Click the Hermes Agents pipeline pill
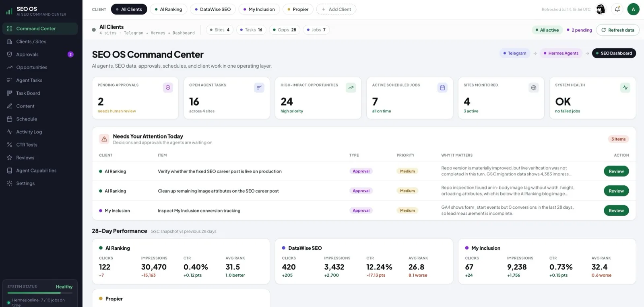This screenshot has width=644, height=307. 561,53
